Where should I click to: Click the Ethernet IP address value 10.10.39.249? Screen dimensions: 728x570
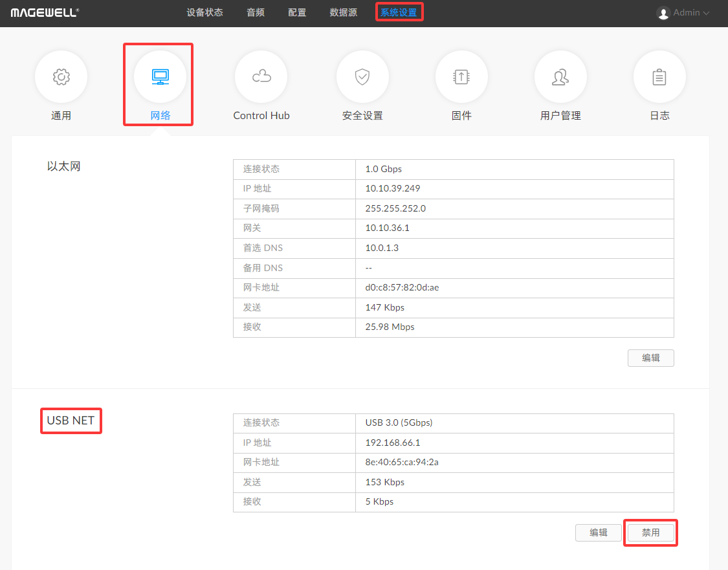tap(393, 189)
